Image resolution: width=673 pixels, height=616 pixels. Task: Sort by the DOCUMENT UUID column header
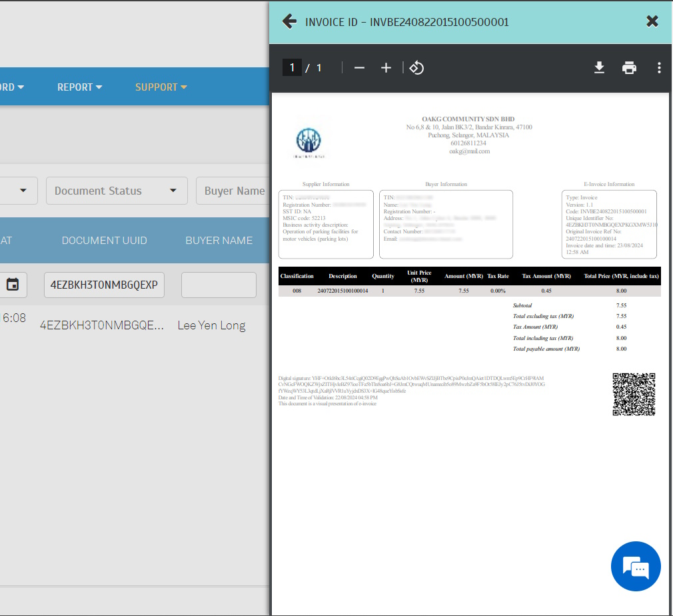coord(104,240)
